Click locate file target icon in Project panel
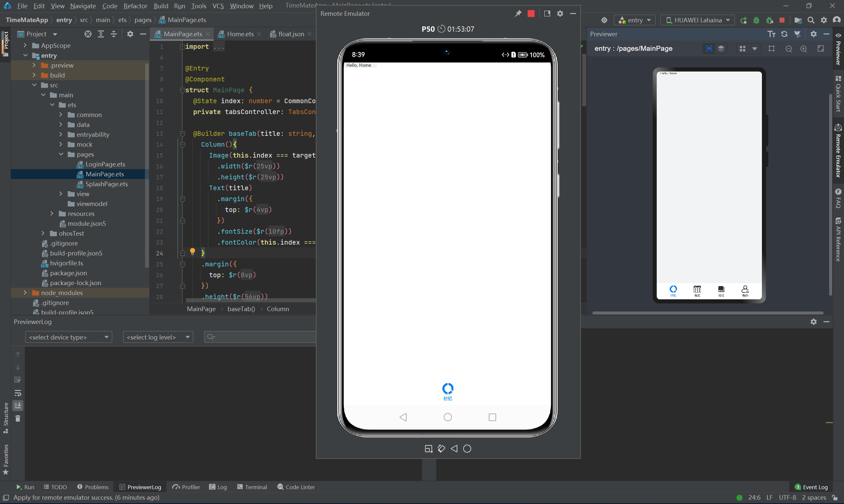Image resolution: width=844 pixels, height=504 pixels. click(88, 34)
